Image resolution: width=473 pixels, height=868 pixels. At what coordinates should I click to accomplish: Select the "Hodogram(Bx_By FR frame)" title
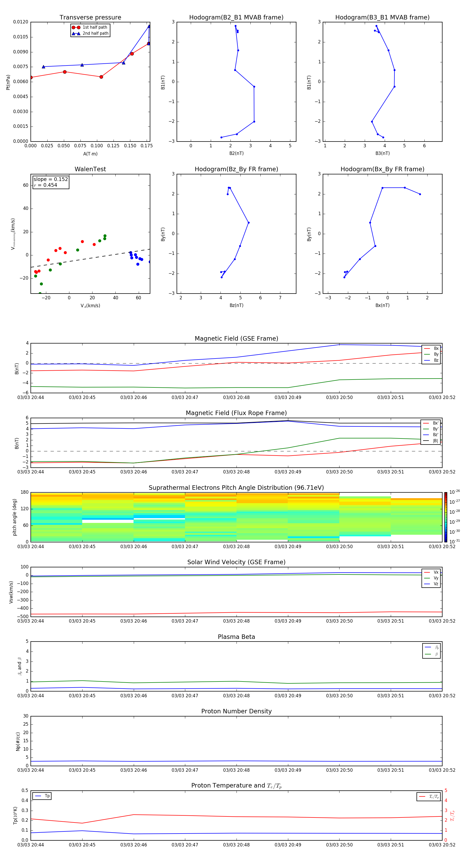point(382,169)
